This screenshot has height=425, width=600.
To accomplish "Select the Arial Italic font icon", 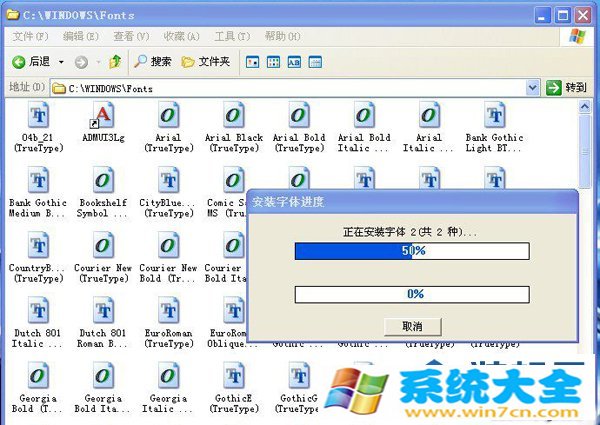I will [429, 115].
